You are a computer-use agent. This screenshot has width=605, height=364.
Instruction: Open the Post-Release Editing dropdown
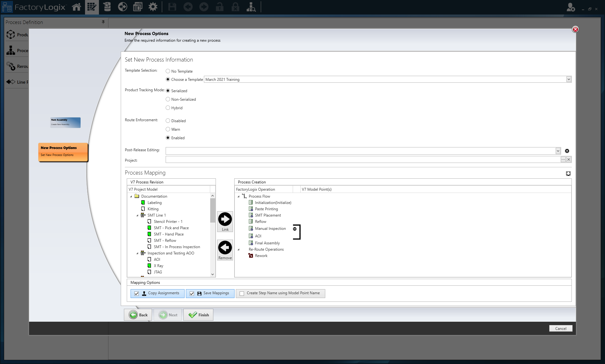click(x=558, y=151)
